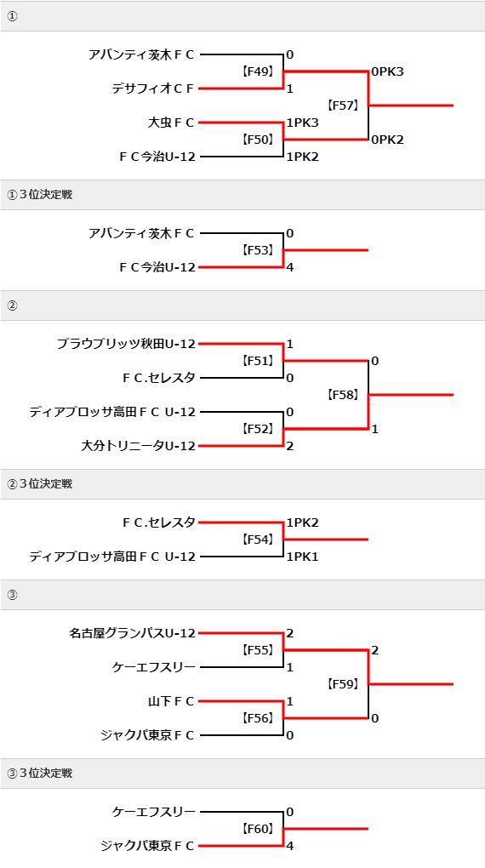Click team 山下ＦＣ
The width and height of the screenshot is (485, 868).
pyautogui.click(x=171, y=701)
